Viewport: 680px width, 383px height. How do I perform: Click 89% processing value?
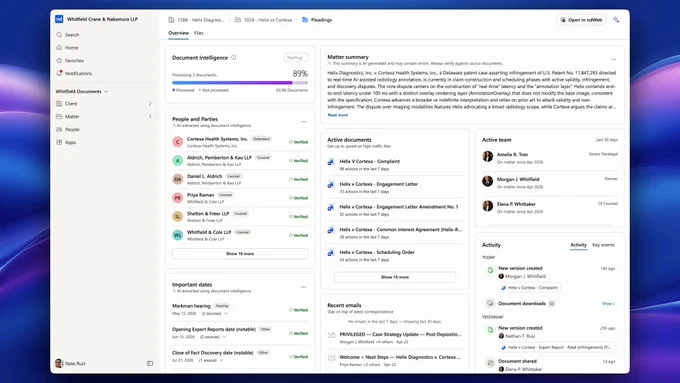pos(300,74)
